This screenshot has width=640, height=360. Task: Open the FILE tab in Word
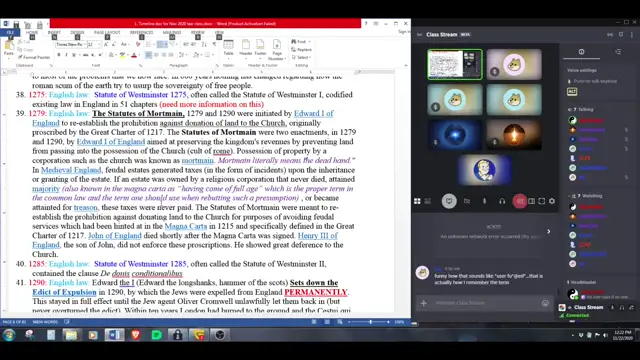pos(10,32)
